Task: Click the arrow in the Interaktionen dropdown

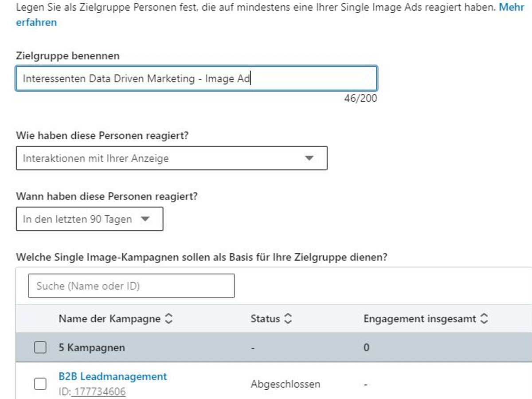Action: tap(309, 158)
